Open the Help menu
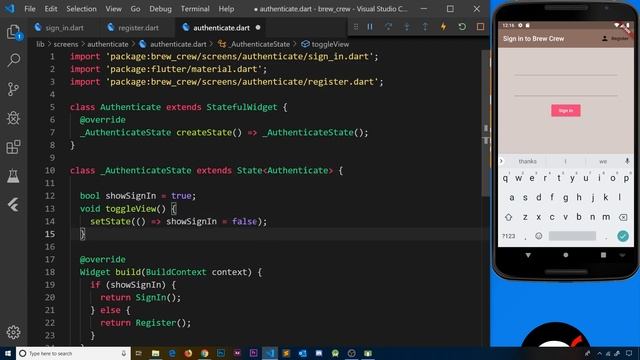 (226, 9)
